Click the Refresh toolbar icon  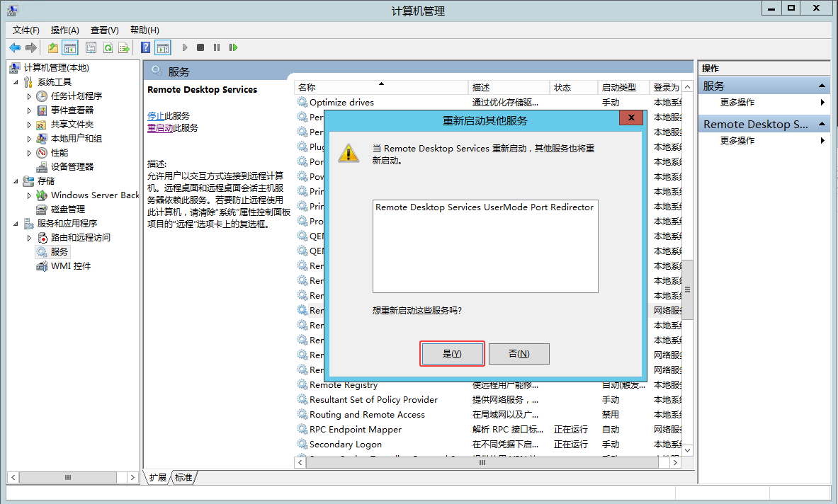[x=108, y=47]
